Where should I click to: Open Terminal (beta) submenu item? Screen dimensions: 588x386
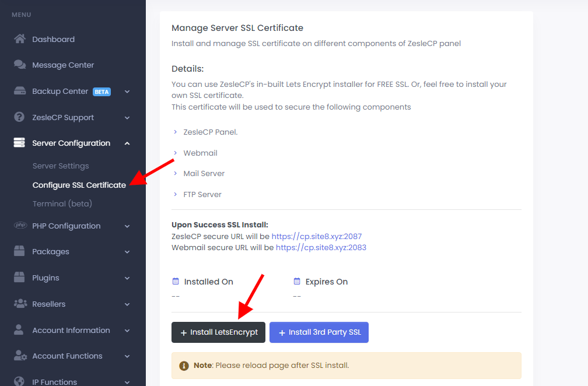[x=62, y=203]
